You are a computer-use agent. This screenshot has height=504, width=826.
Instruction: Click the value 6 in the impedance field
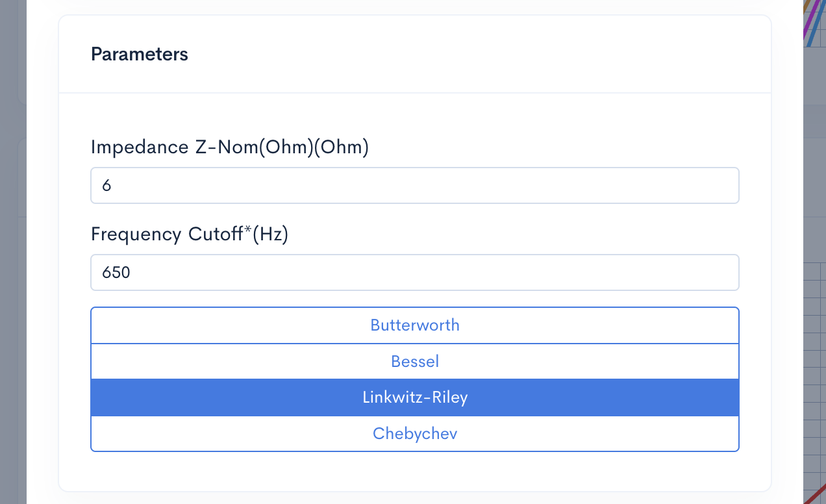point(107,186)
